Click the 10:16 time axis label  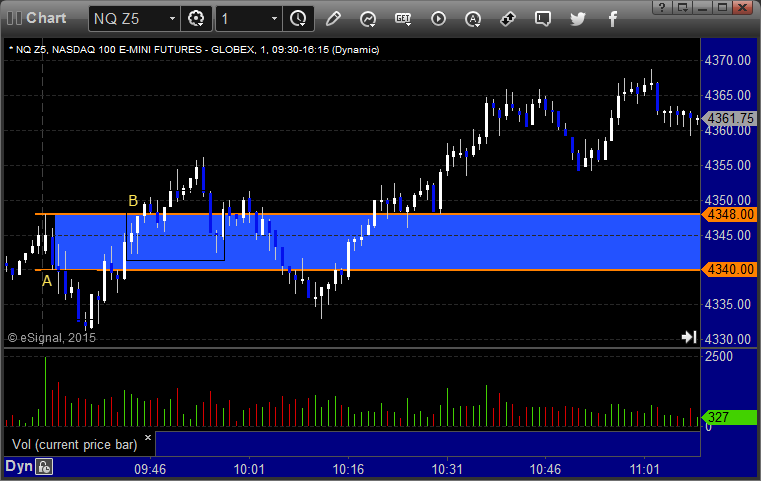click(x=348, y=469)
